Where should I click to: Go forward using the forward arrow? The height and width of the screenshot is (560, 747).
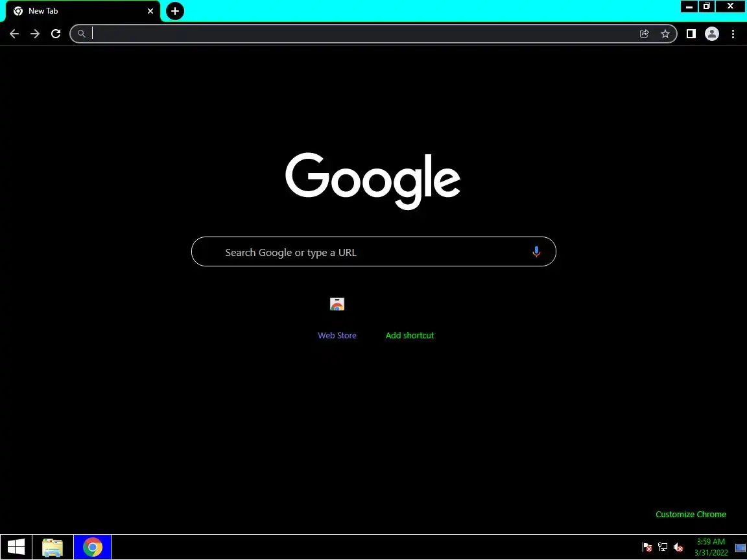35,34
